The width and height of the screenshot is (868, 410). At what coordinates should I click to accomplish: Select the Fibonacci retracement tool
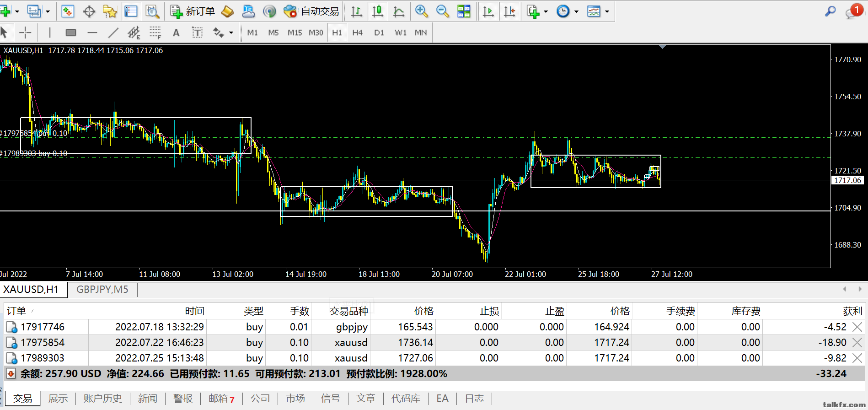(155, 32)
